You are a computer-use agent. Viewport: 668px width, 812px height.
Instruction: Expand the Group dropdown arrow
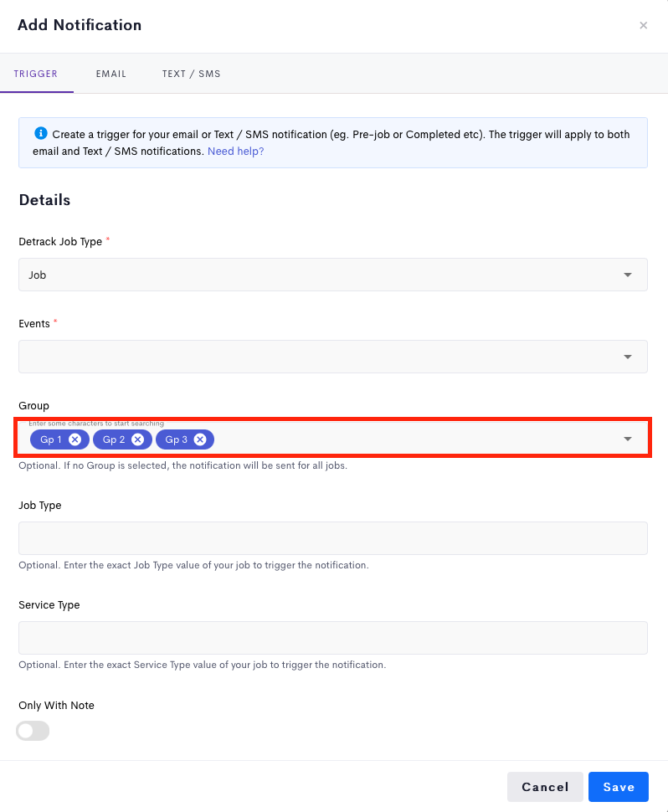[628, 439]
